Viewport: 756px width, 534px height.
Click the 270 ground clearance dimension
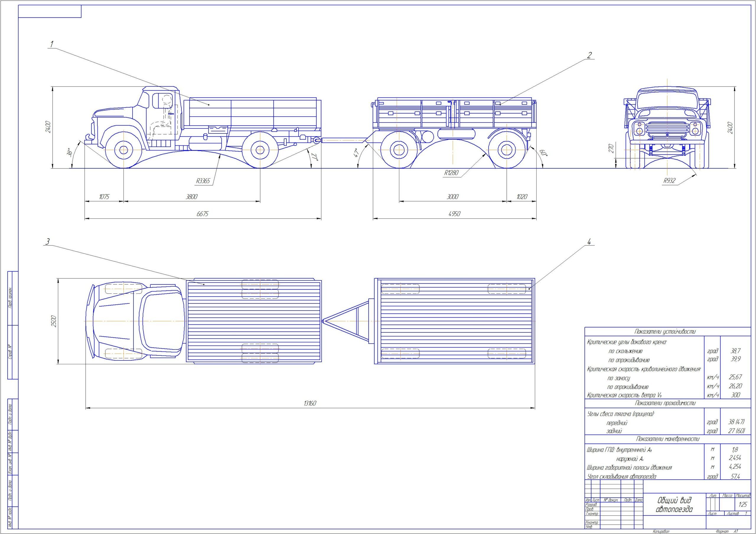(612, 149)
